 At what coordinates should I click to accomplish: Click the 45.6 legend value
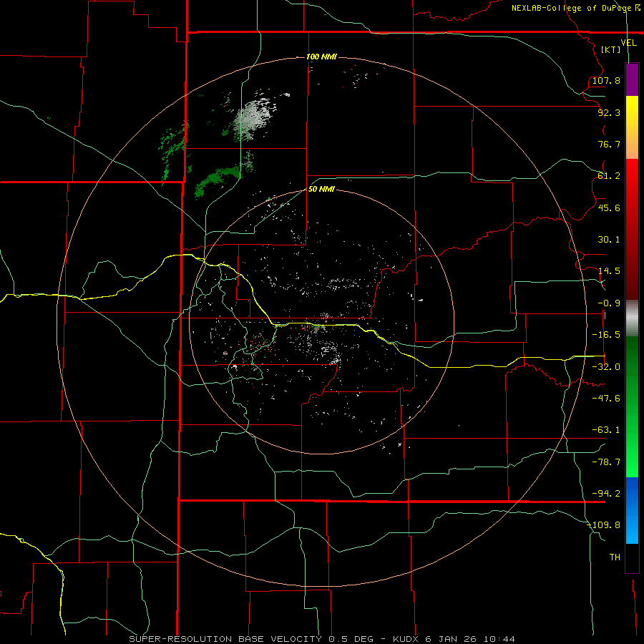(609, 208)
